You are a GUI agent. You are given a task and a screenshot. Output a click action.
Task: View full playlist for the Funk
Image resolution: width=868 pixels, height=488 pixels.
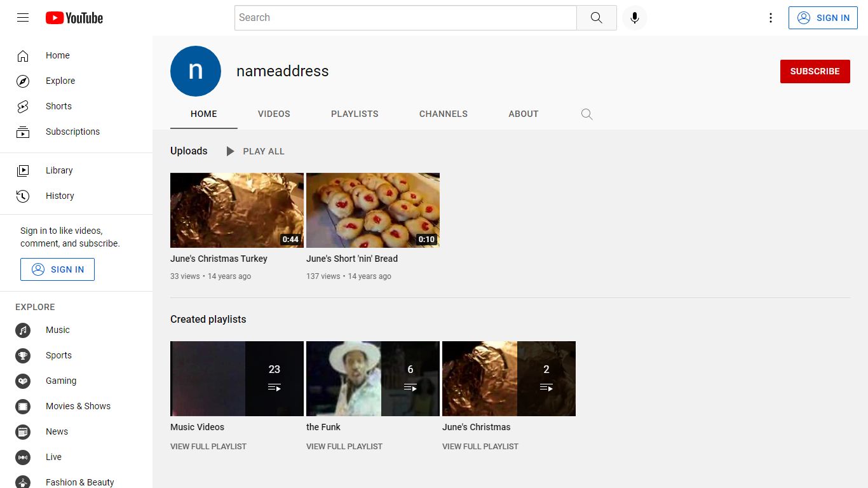click(344, 447)
